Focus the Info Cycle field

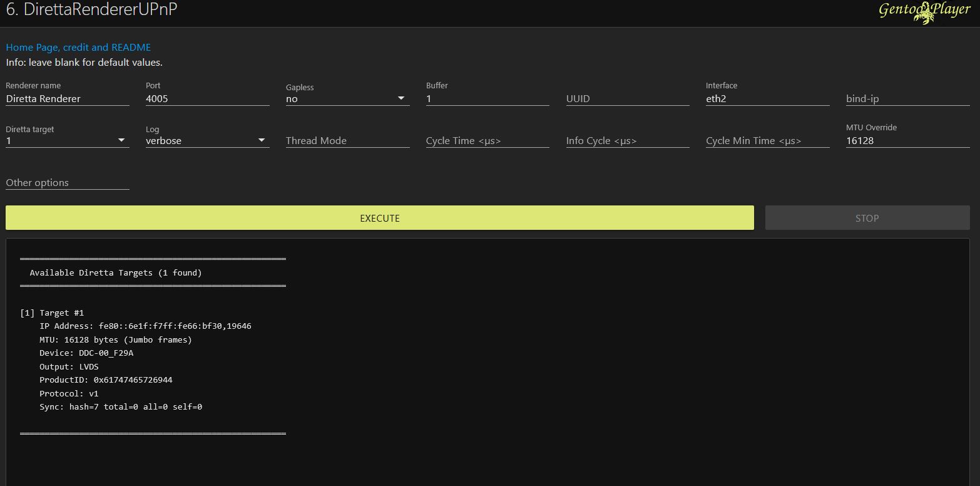pyautogui.click(x=628, y=140)
